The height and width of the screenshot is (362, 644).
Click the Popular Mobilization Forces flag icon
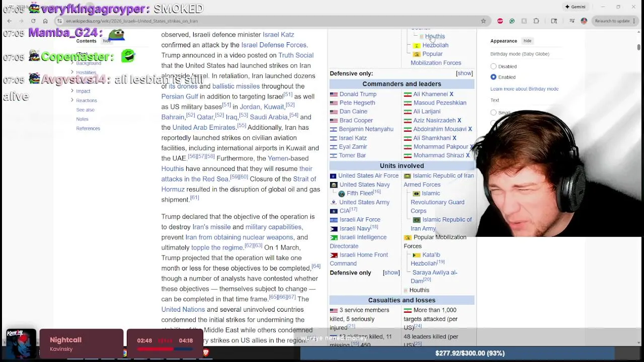point(416,54)
